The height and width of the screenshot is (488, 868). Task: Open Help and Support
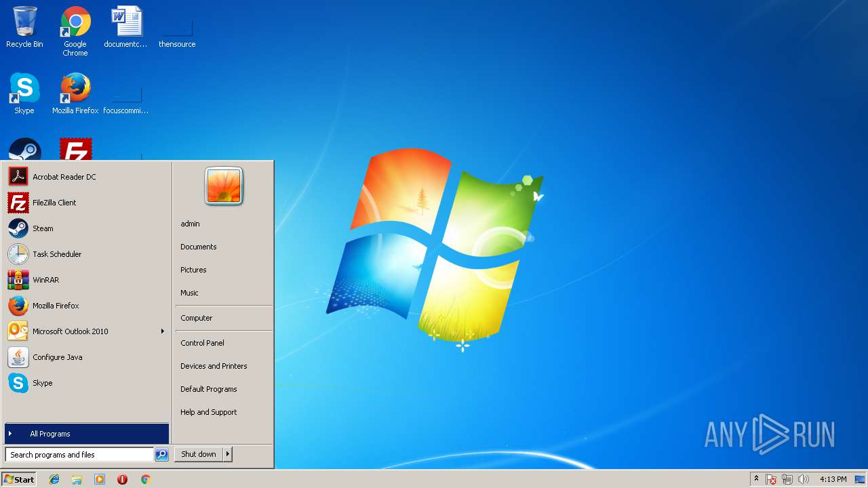click(223, 412)
